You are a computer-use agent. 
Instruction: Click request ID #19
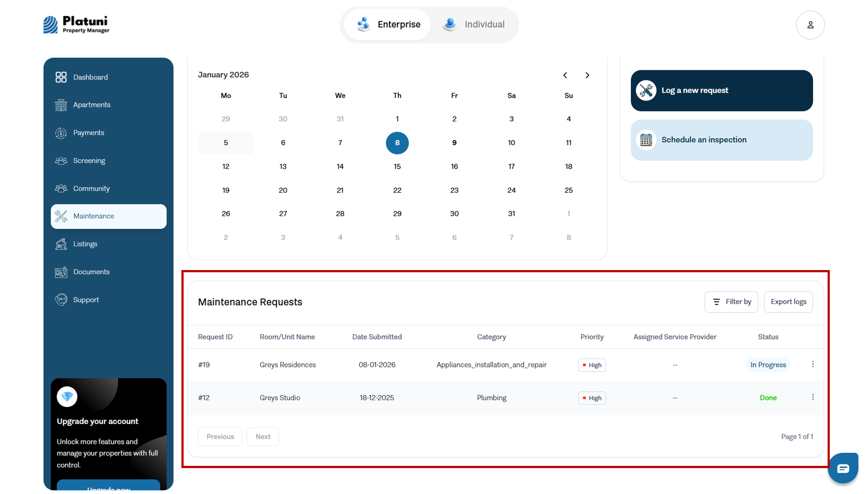click(204, 365)
